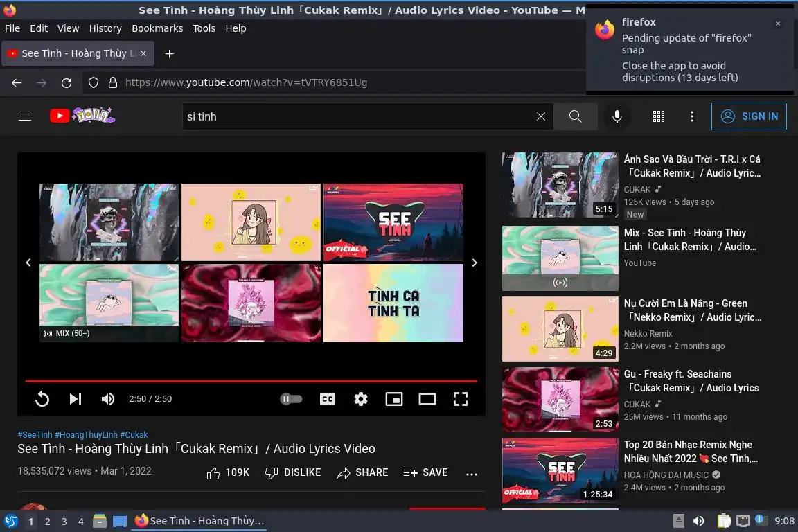Save the video to a playlist
Screen dimensions: 798x532
(x=425, y=473)
